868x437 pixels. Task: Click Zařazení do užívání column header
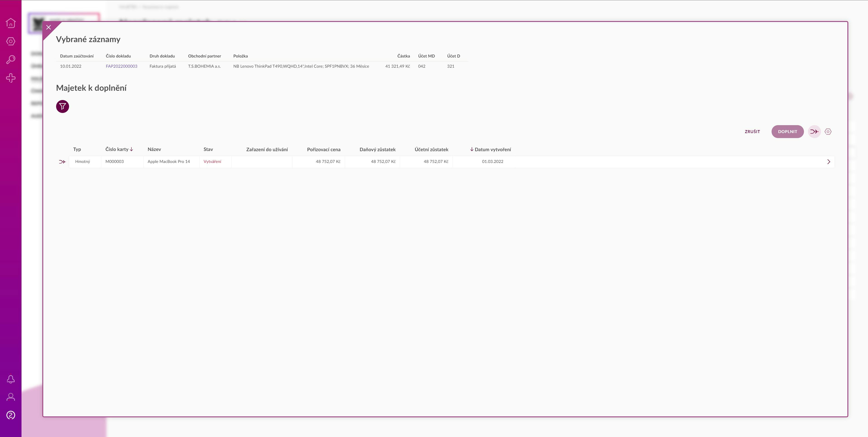(267, 149)
